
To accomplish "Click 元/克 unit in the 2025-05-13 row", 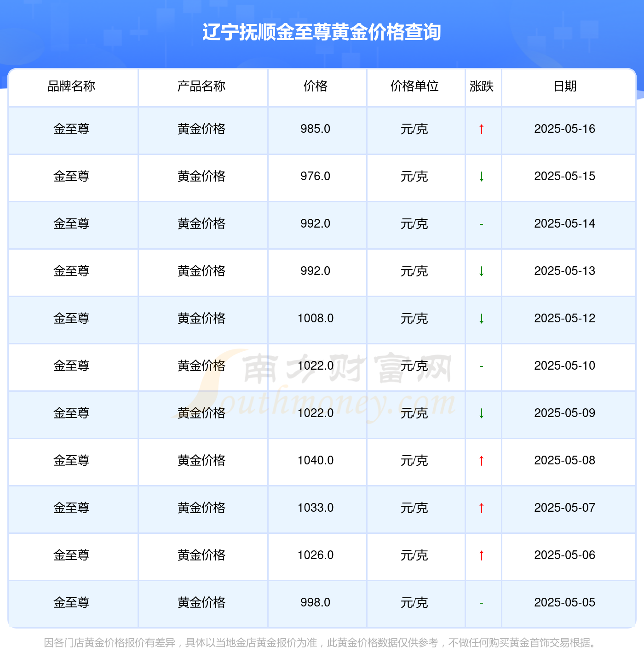I will 414,271.
